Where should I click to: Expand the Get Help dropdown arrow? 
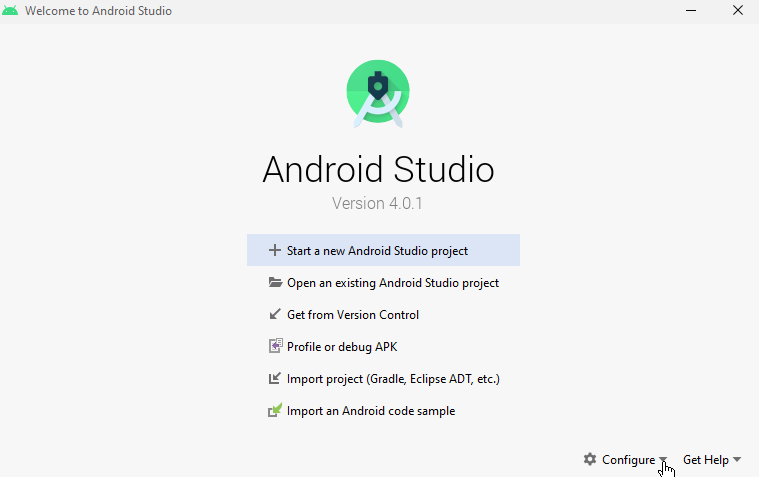pyautogui.click(x=737, y=459)
